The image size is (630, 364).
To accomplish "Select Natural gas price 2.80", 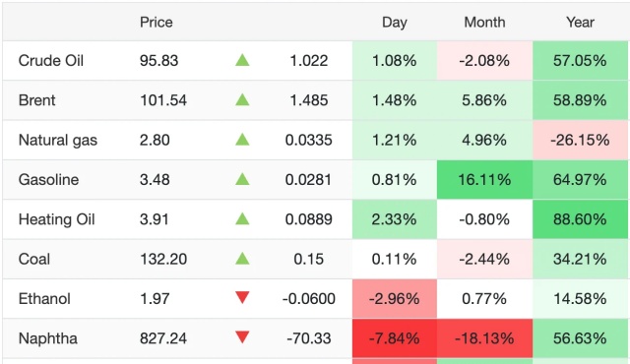I will (x=155, y=140).
